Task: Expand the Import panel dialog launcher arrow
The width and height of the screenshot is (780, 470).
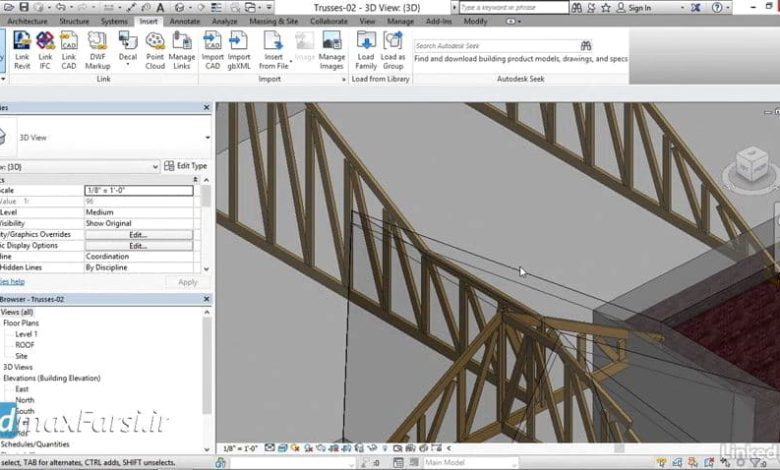Action: click(x=344, y=80)
